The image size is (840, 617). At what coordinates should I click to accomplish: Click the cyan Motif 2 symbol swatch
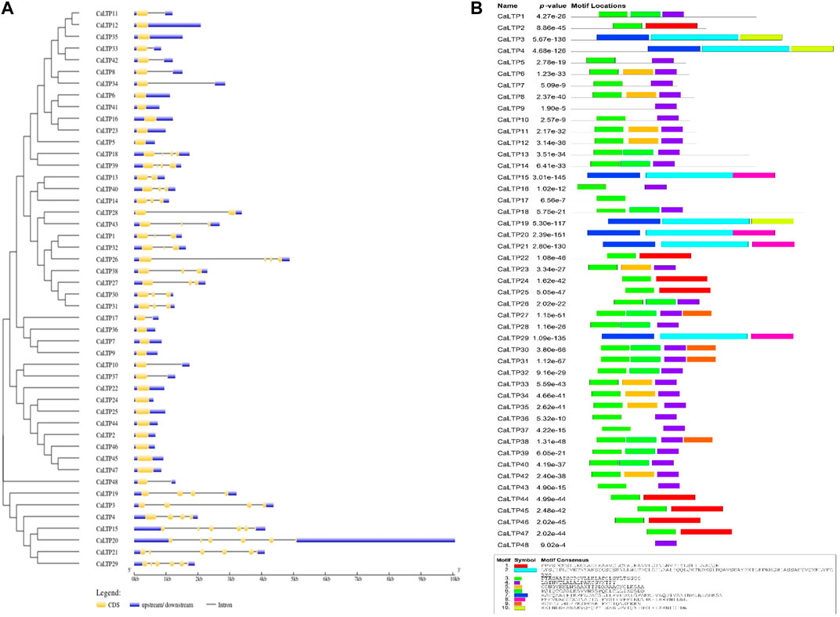(x=525, y=571)
